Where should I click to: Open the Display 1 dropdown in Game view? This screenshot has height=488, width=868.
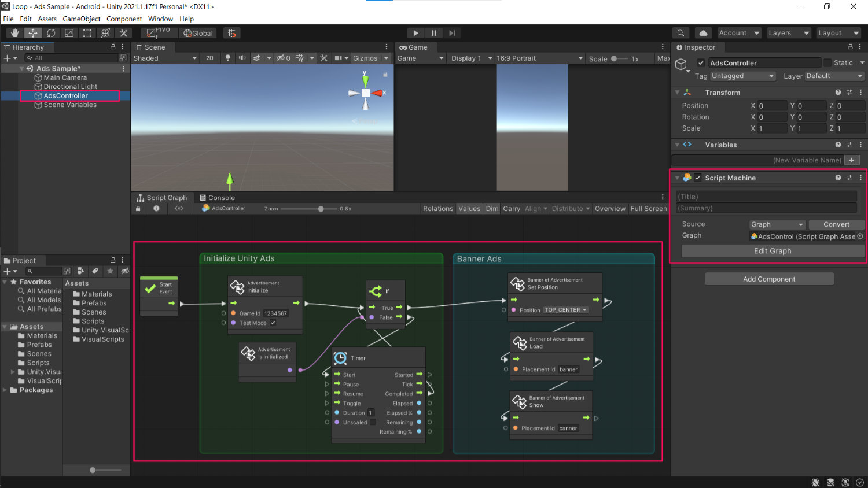pyautogui.click(x=472, y=58)
